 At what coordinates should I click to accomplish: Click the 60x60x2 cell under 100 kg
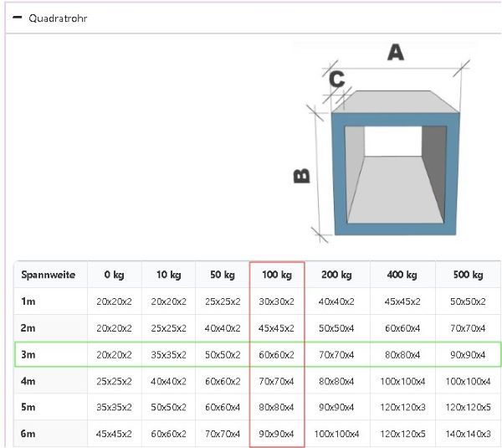pyautogui.click(x=276, y=354)
